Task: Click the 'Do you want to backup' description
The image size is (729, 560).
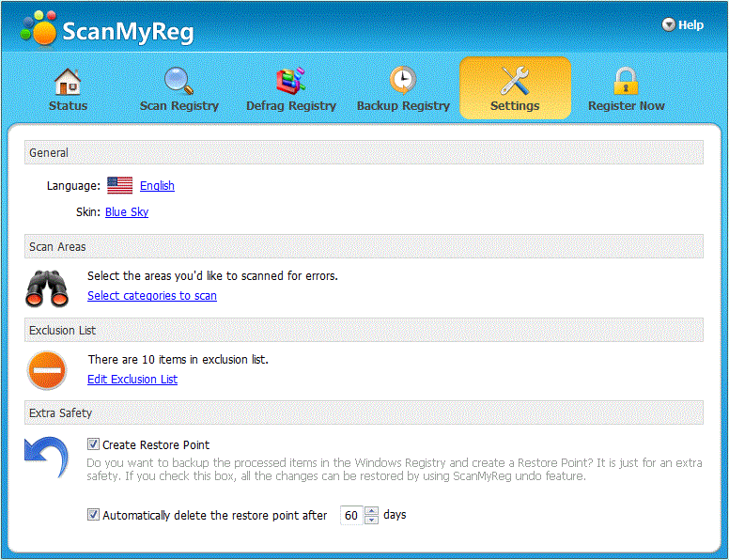Action: tap(395, 469)
